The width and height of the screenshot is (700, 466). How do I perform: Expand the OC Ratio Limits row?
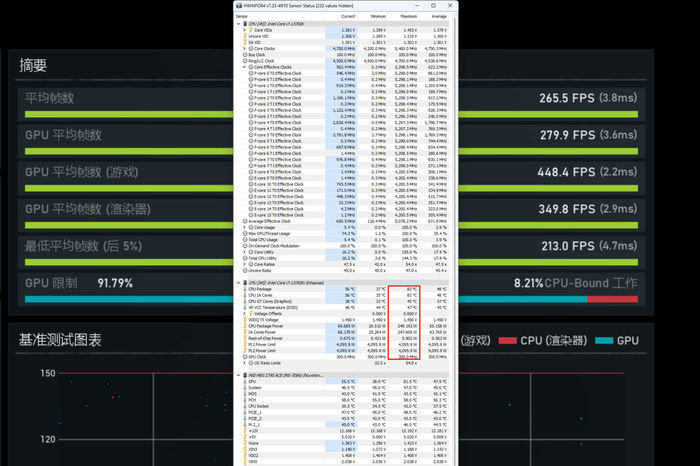(244, 363)
